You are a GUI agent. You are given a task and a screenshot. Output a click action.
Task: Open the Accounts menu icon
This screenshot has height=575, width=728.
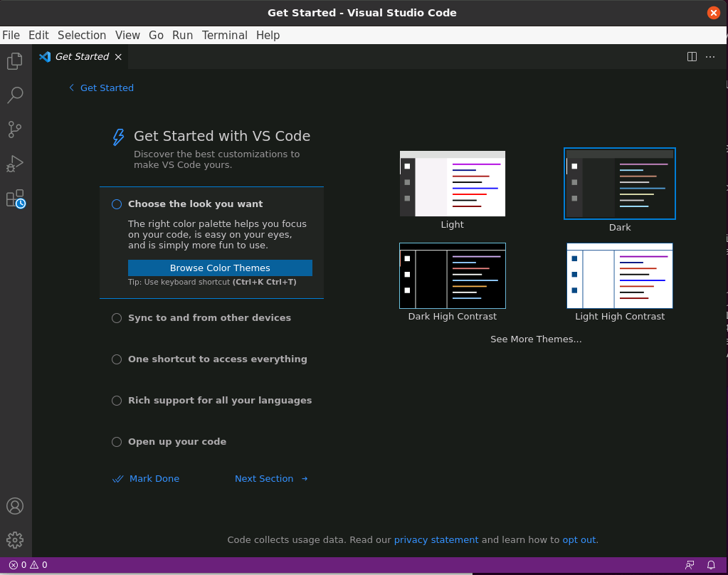click(x=15, y=506)
